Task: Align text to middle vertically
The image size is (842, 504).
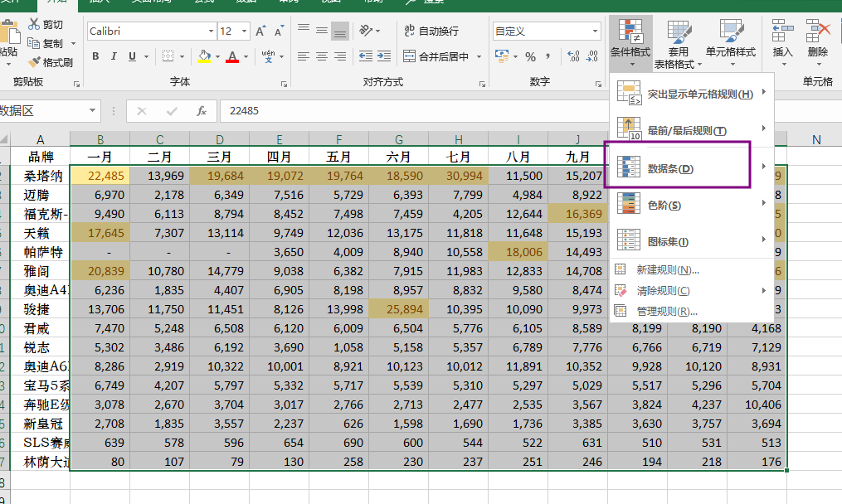Action: point(322,30)
